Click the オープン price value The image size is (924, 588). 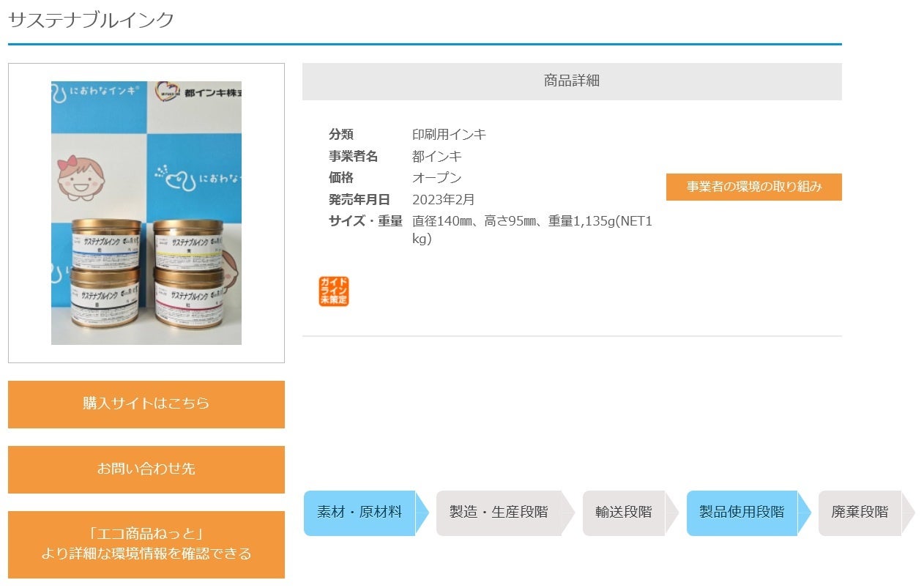tap(437, 178)
